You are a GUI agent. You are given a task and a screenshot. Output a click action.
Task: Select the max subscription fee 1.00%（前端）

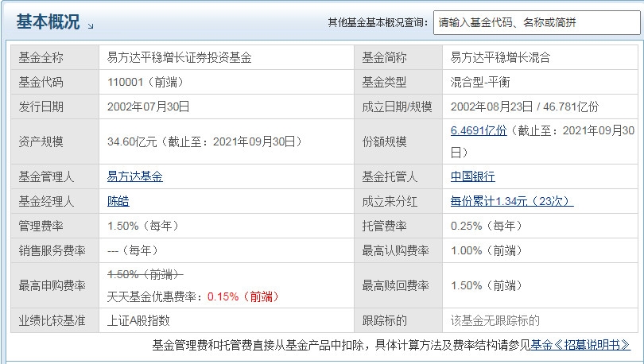[x=487, y=250]
